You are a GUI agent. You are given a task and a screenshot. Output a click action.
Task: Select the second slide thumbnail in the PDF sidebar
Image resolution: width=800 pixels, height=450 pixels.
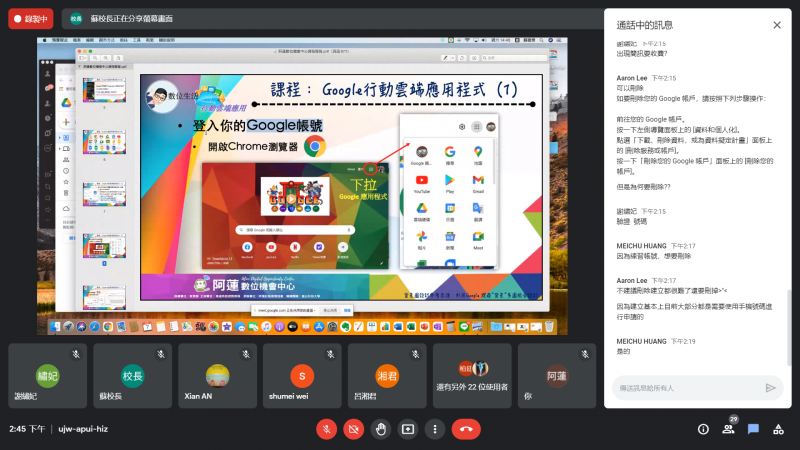[104, 142]
